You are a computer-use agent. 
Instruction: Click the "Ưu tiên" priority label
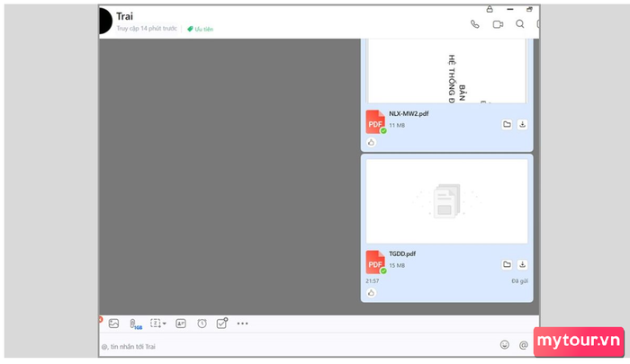(x=200, y=29)
